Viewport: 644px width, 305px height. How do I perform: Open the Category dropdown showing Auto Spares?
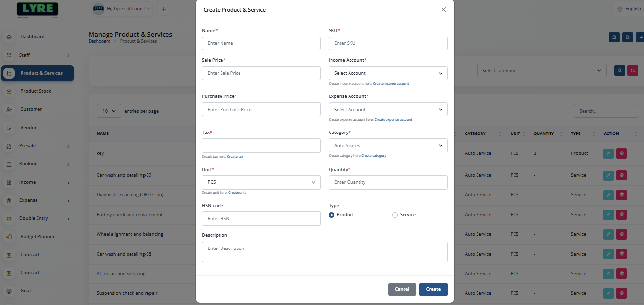pyautogui.click(x=387, y=145)
